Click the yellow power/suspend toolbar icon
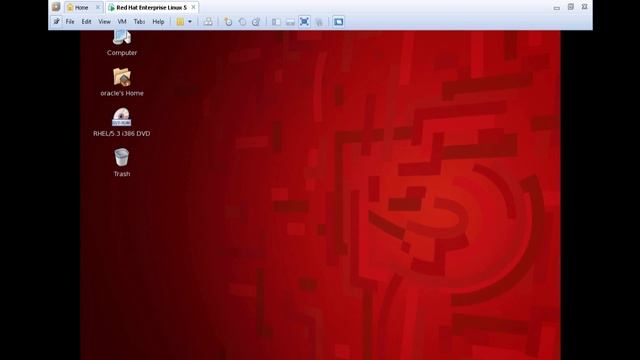The image size is (640, 360). coord(180,22)
